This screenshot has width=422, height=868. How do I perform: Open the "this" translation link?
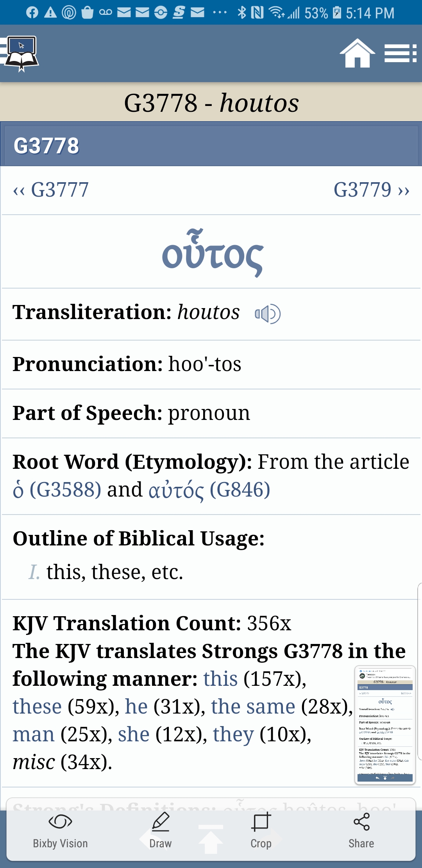[x=220, y=679]
